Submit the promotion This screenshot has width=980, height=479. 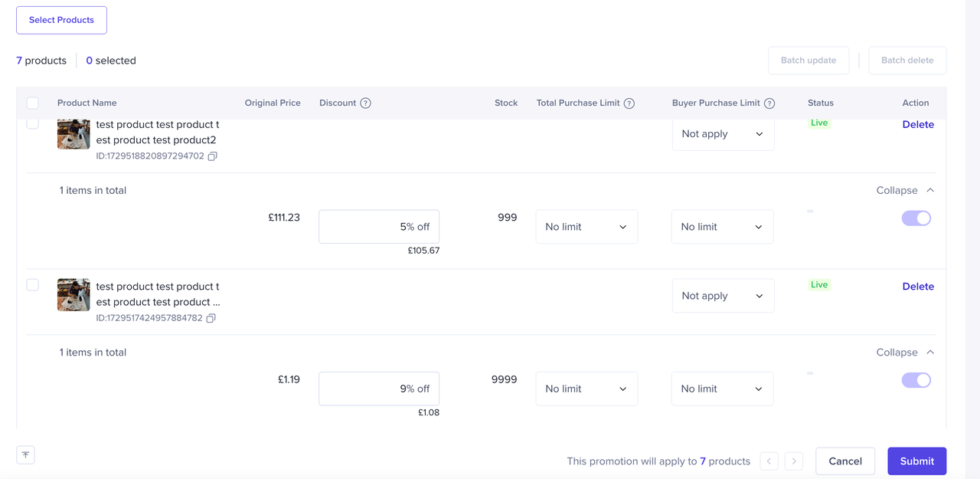pyautogui.click(x=916, y=461)
